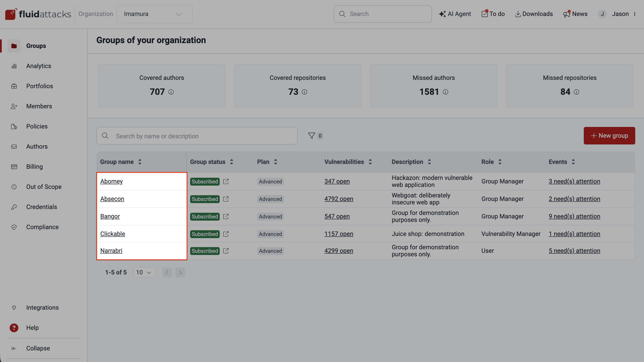Show info tooltip for Missed repositories
The height and width of the screenshot is (362, 644).
tap(577, 92)
